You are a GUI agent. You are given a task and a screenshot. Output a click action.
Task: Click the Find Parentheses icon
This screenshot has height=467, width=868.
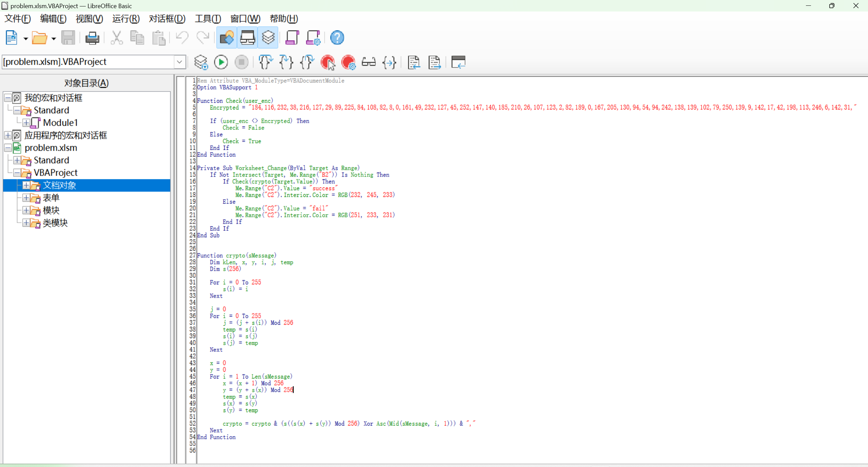(x=389, y=62)
